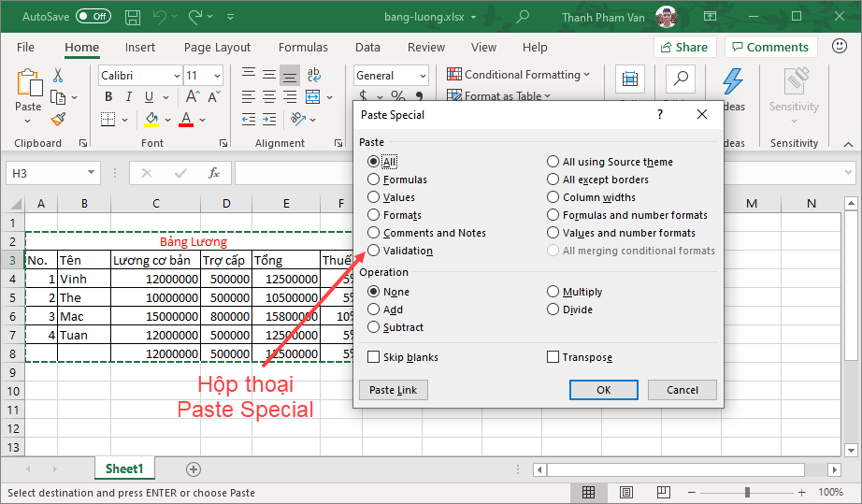Click the zoom slider handle
This screenshot has width=862, height=504.
click(747, 492)
